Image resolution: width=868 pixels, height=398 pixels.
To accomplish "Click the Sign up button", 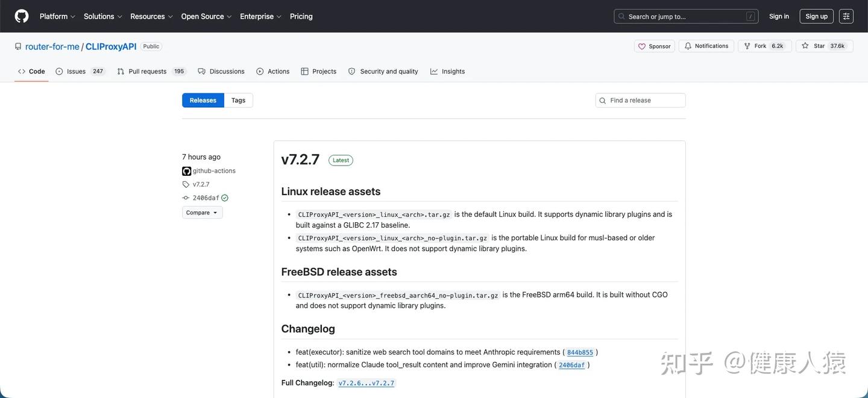I will coord(816,16).
